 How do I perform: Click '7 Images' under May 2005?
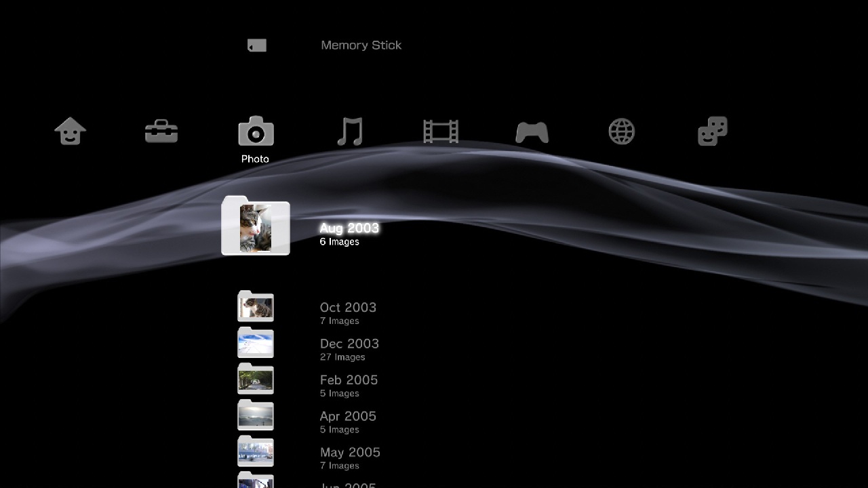pyautogui.click(x=340, y=466)
